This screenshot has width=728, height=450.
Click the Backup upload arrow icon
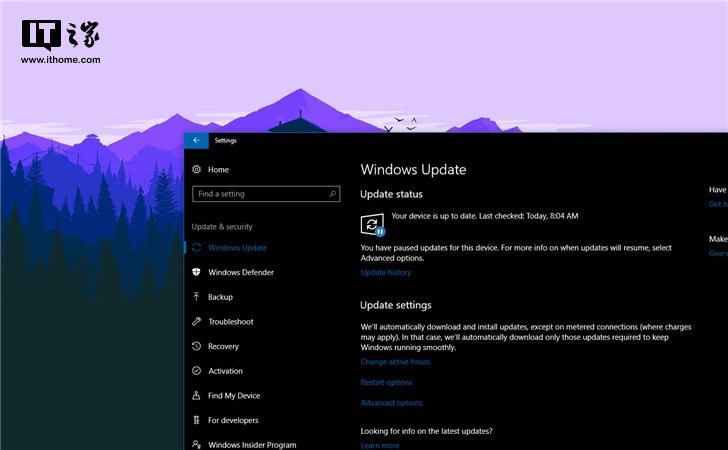196,297
